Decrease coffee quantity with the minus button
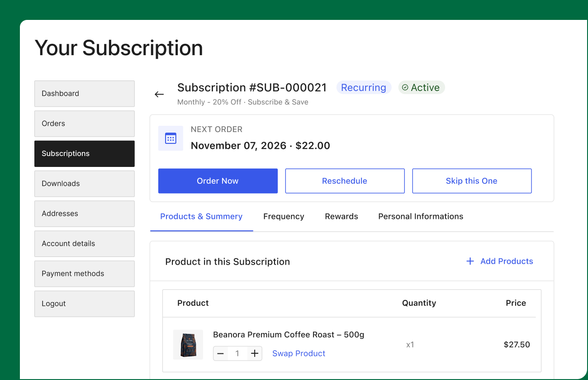 (x=221, y=353)
